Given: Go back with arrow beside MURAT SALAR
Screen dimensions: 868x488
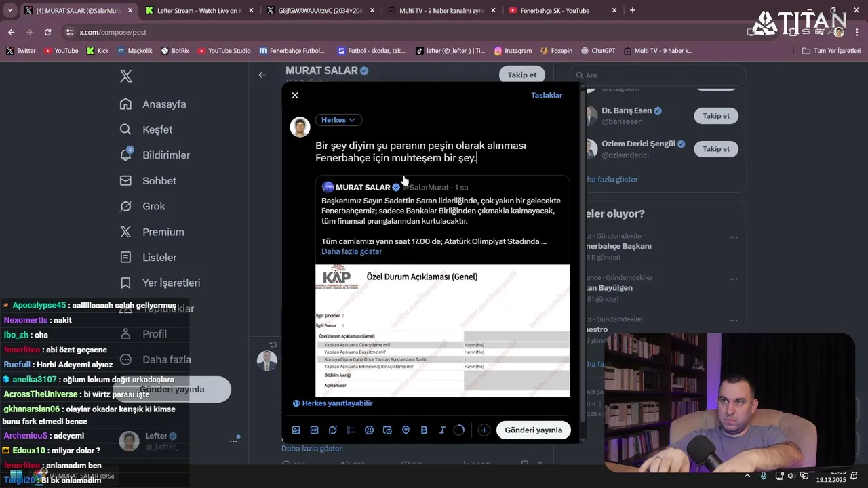Looking at the screenshot, I should (262, 75).
